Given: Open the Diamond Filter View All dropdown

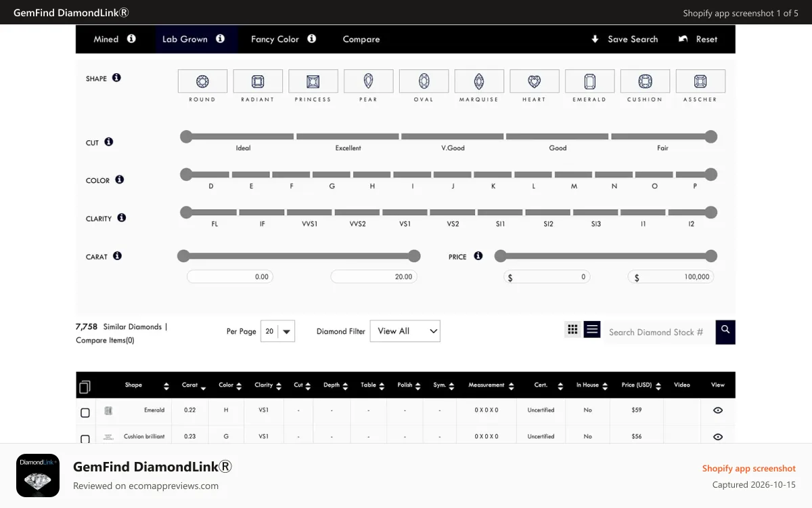Looking at the screenshot, I should coord(405,331).
